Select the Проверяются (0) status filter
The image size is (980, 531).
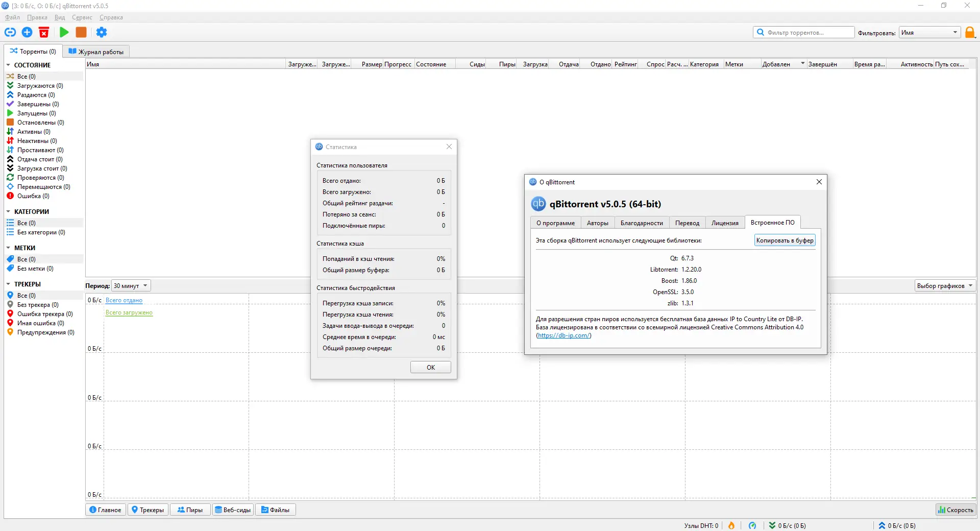(x=40, y=178)
